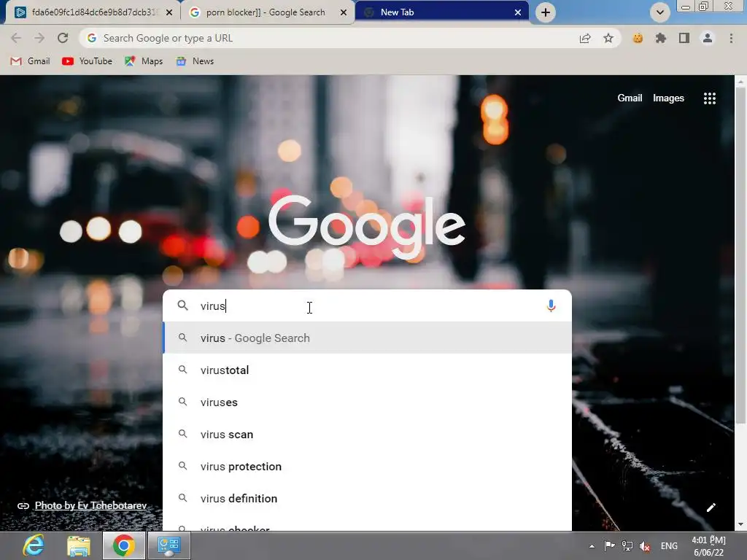Click the ENG language indicator
Screen dimensions: 747x560
(x=669, y=546)
